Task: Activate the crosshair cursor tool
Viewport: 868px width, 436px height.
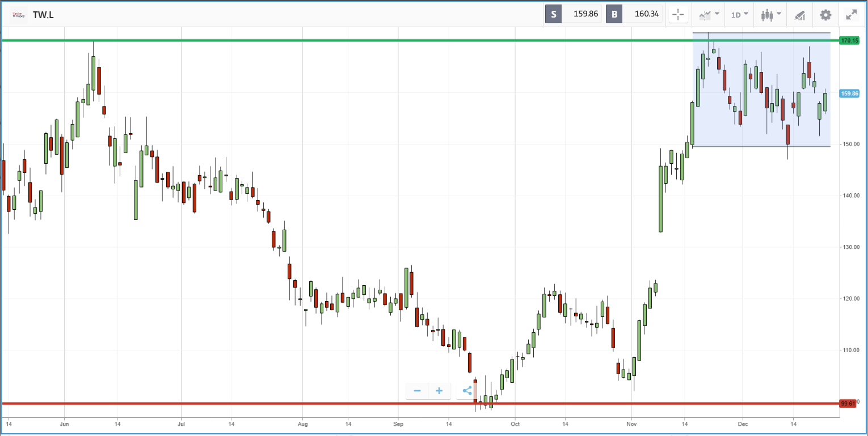Action: point(679,15)
